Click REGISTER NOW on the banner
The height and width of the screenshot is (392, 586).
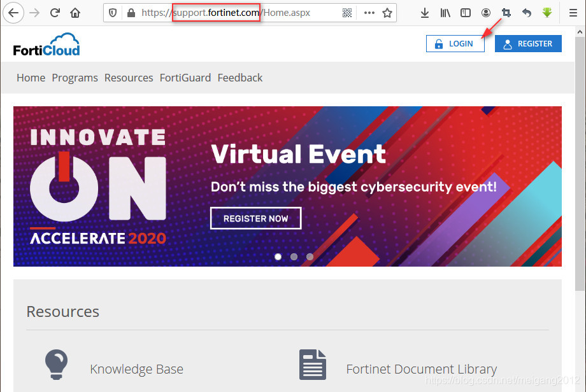[255, 218]
